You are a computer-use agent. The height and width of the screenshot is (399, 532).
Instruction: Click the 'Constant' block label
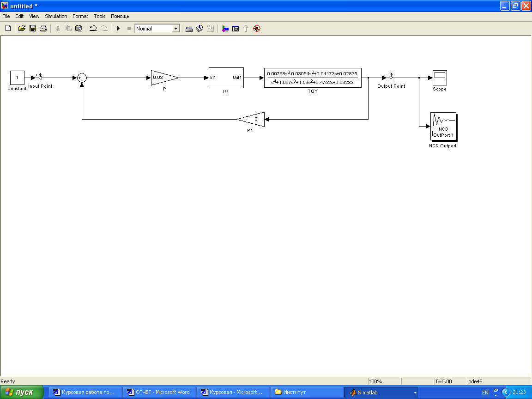17,89
